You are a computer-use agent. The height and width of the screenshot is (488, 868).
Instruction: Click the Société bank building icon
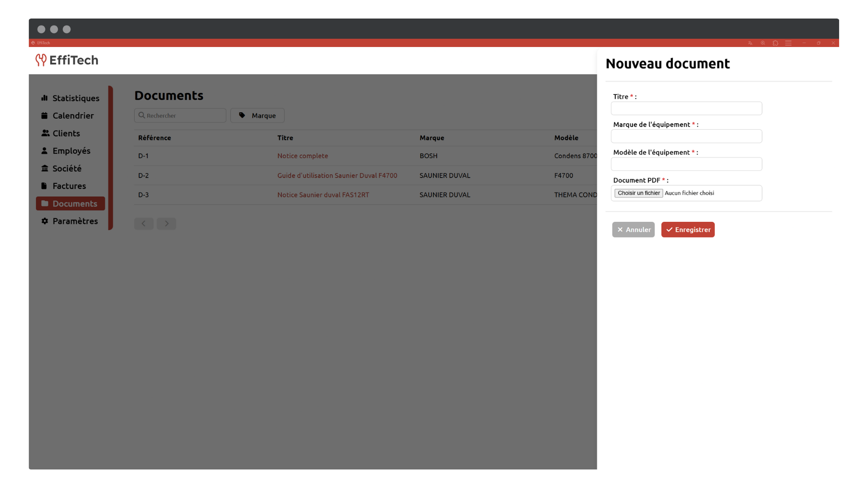coord(44,169)
